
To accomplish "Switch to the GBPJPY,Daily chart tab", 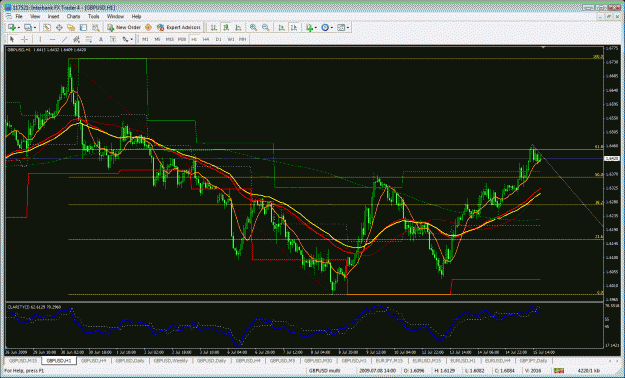I will (x=533, y=360).
